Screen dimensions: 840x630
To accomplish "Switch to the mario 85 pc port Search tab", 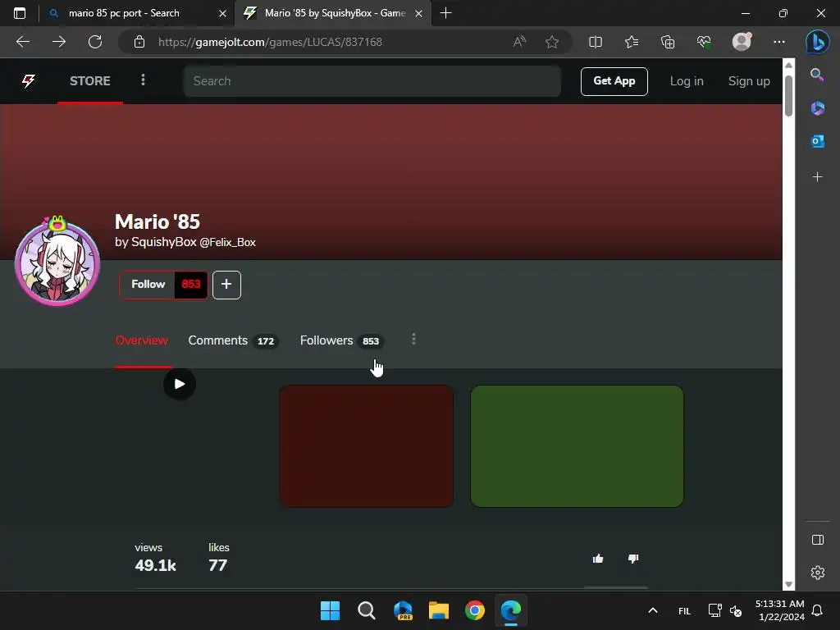I will pyautogui.click(x=125, y=13).
